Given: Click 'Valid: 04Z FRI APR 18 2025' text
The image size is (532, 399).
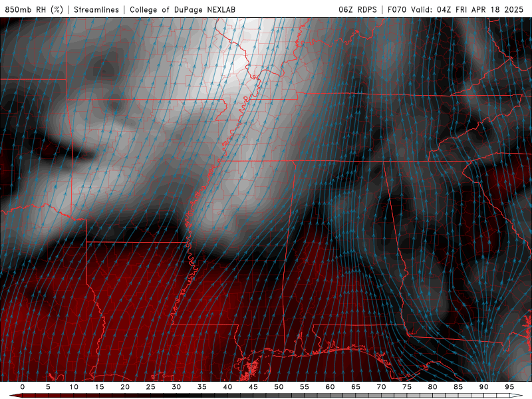Looking at the screenshot, I should point(467,9).
